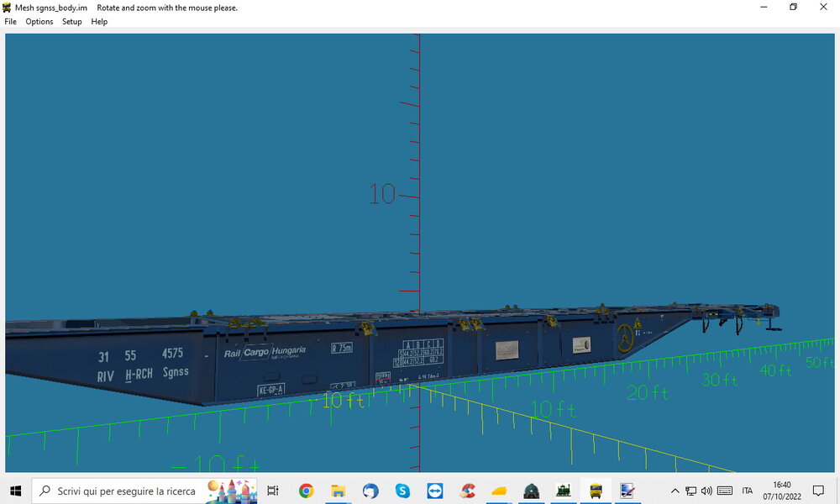Click the 3D wagon mesh viewport

419,253
